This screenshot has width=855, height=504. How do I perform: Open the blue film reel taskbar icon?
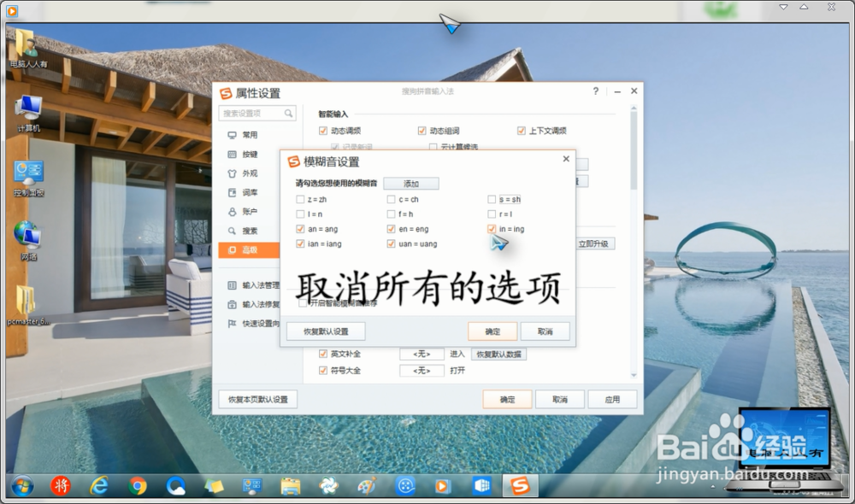[x=405, y=485]
